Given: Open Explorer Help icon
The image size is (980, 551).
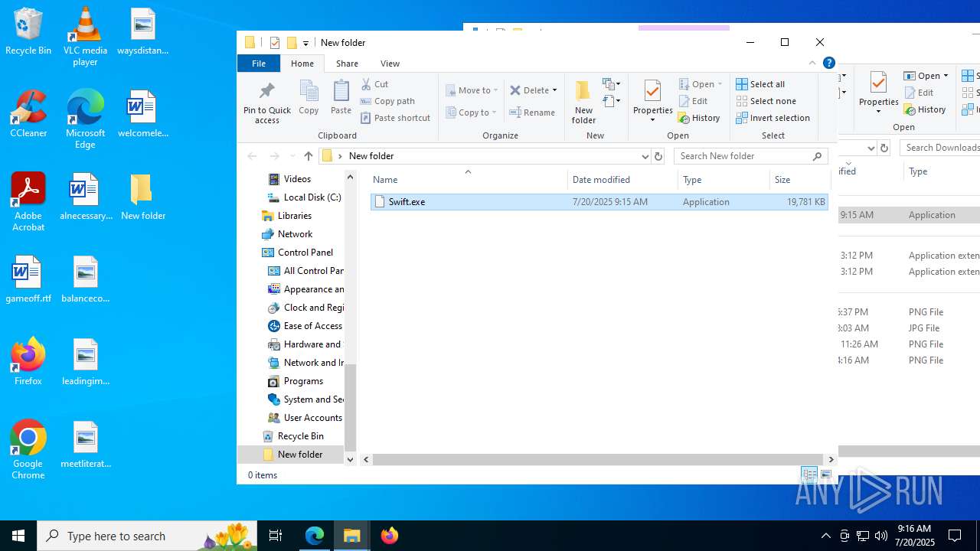Looking at the screenshot, I should point(828,64).
